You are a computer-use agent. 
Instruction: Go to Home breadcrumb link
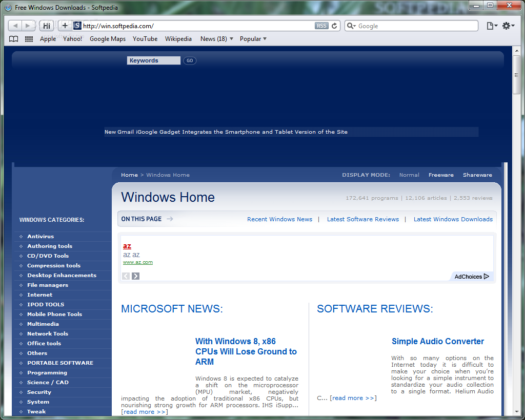click(x=129, y=175)
